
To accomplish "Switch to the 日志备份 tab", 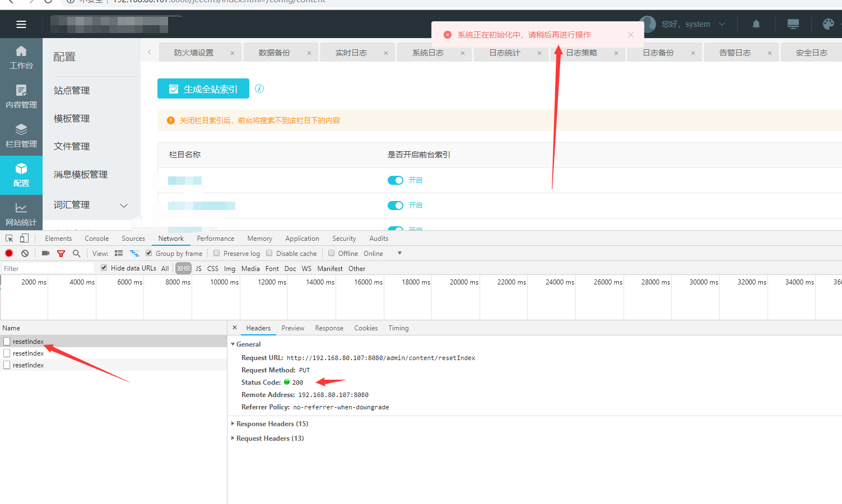I will pos(658,53).
